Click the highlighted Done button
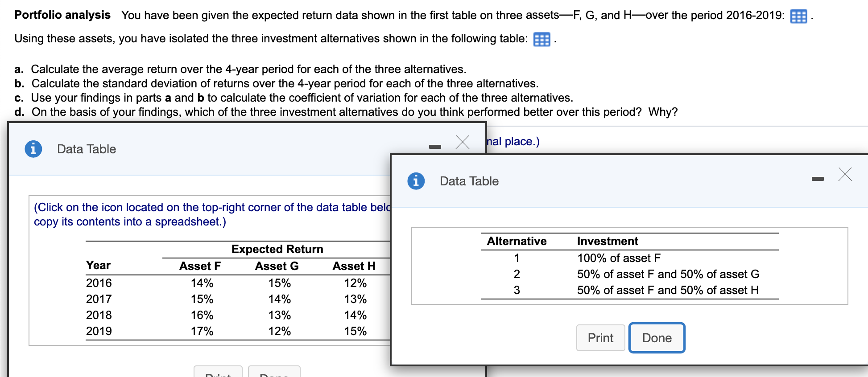Screen dimensions: 868x377 pos(656,337)
